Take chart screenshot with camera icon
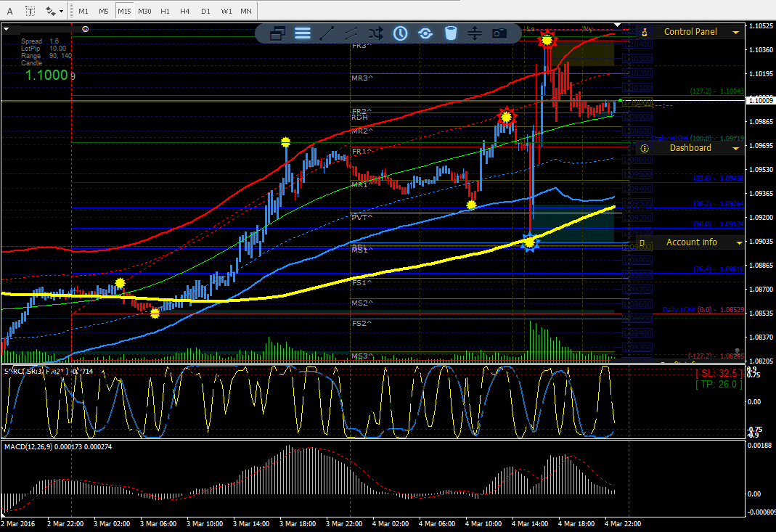Viewport: 776px width, 532px height. coord(499,33)
